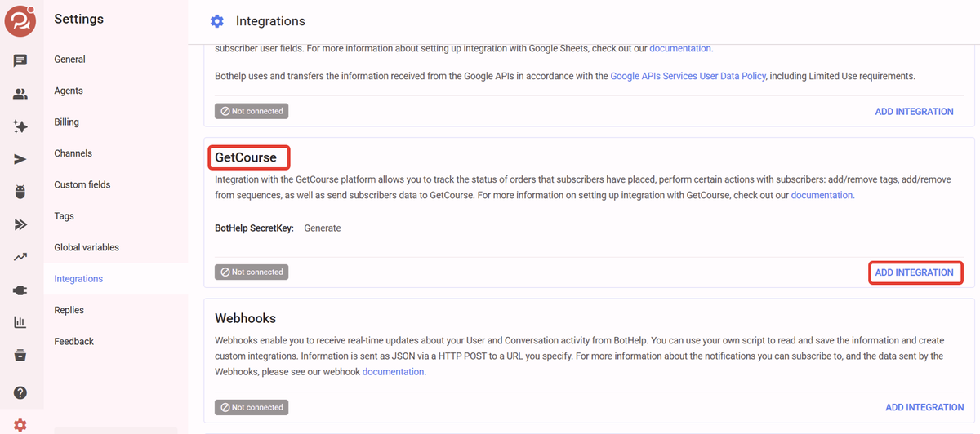Click GetCourse Not connected status badge

[x=252, y=272]
